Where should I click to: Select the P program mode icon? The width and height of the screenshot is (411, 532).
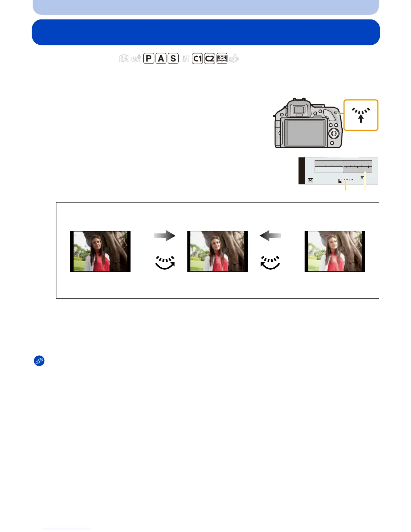click(148, 58)
